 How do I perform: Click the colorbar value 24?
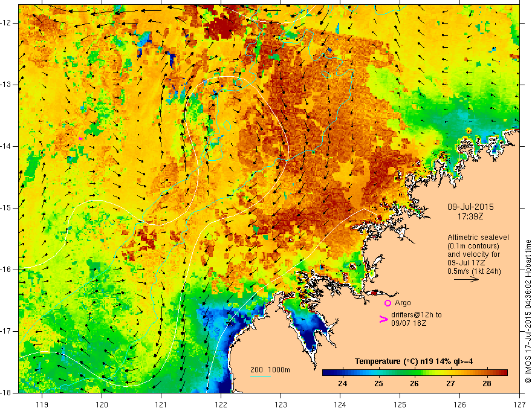pos(342,384)
